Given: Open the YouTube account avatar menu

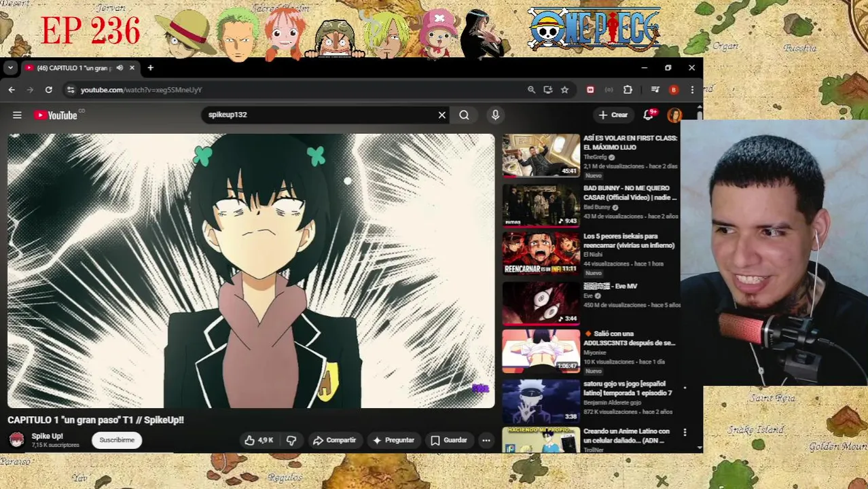Looking at the screenshot, I should [674, 115].
